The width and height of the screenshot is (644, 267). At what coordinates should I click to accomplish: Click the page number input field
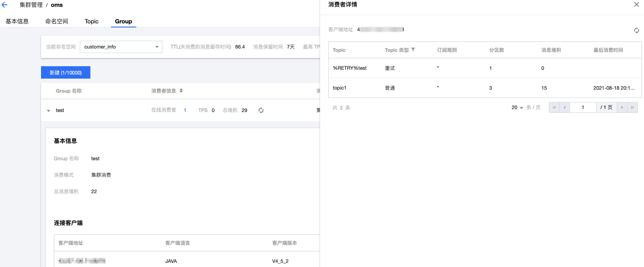583,108
